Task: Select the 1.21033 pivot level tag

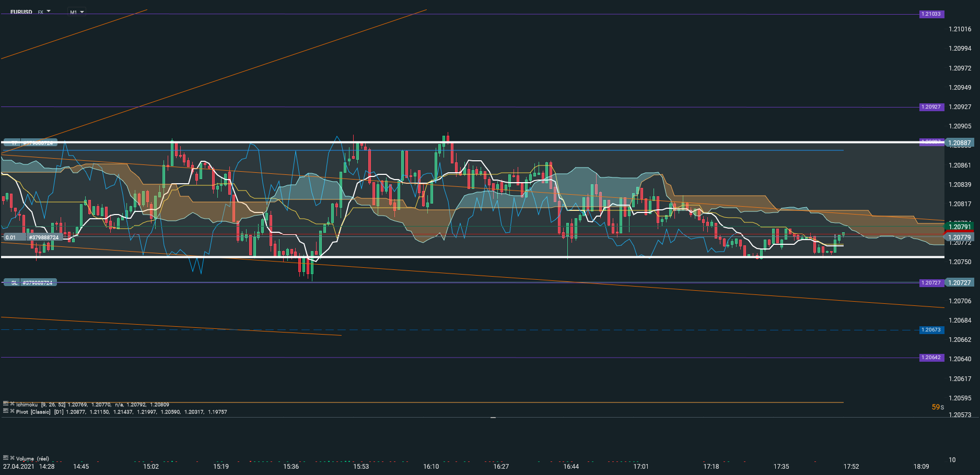Action: click(x=931, y=14)
